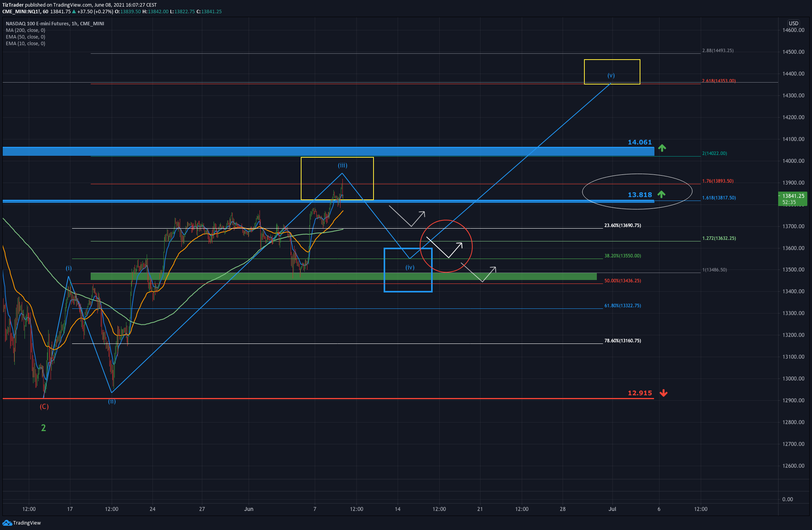Click the 52:35 bar countdown timer
Viewport: 812px width, 530px height.
(x=789, y=202)
